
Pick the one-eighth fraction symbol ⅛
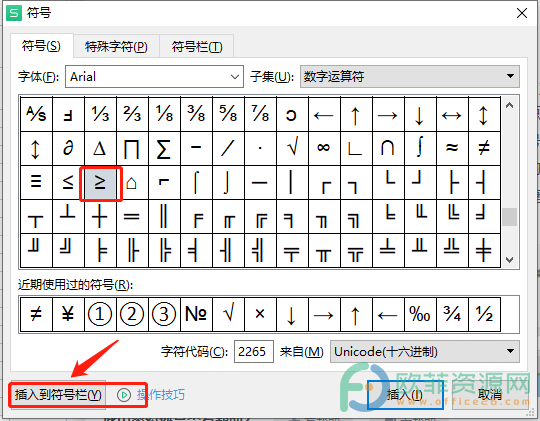coord(164,114)
